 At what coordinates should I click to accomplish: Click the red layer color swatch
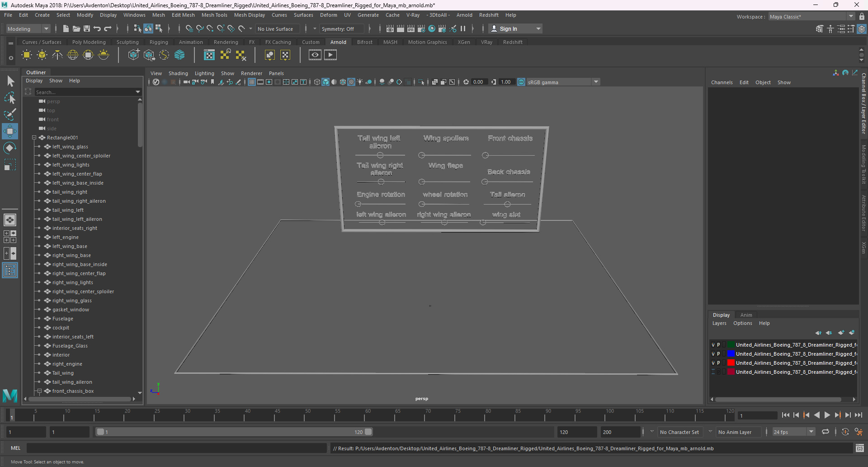click(x=731, y=363)
